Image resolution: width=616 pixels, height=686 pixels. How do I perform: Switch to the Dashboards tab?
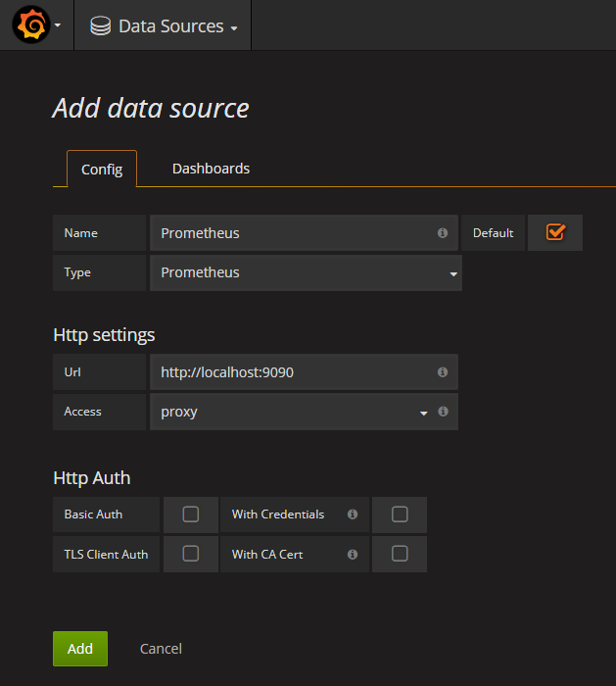pos(211,169)
